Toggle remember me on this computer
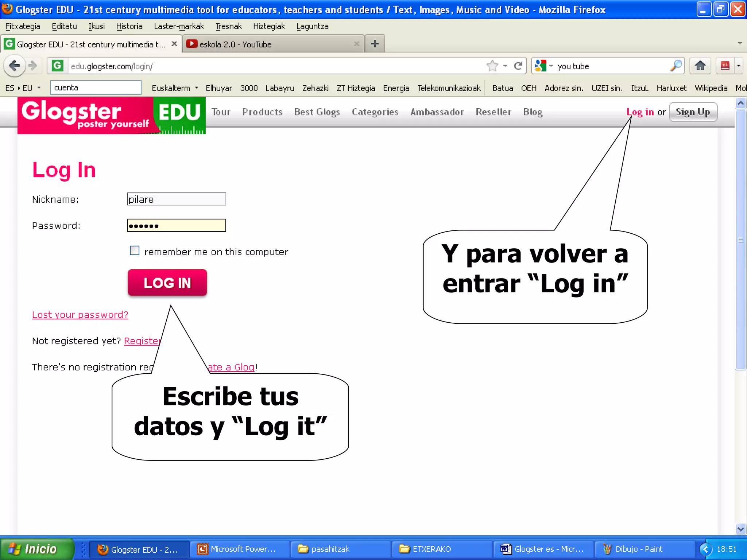Viewport: 747px width, 560px height. coord(135,250)
